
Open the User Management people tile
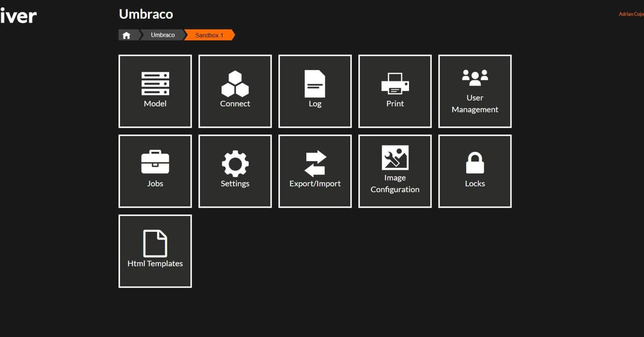pos(475,91)
